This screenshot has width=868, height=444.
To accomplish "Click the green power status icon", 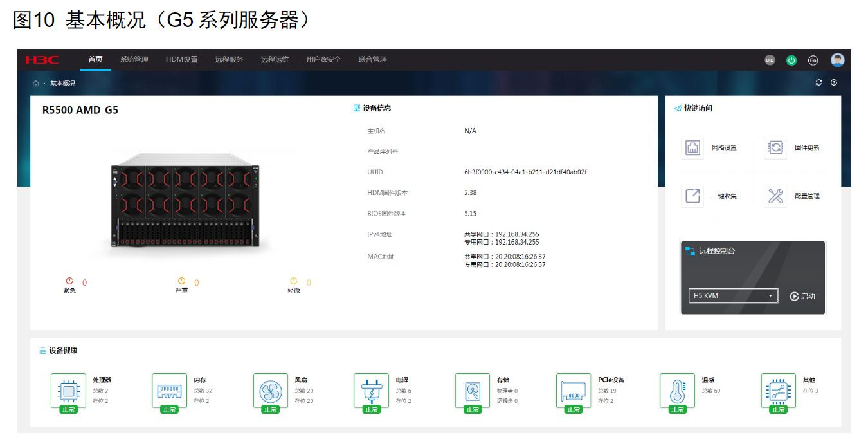I will click(791, 60).
